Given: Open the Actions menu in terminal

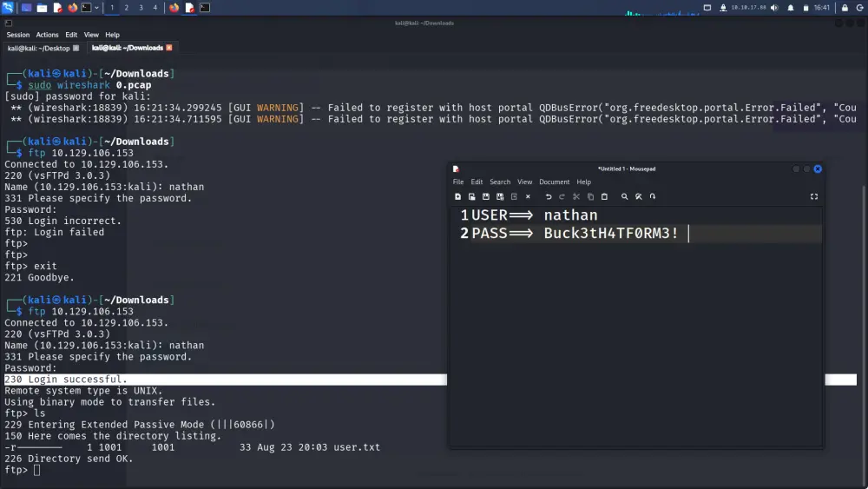Looking at the screenshot, I should coord(47,35).
